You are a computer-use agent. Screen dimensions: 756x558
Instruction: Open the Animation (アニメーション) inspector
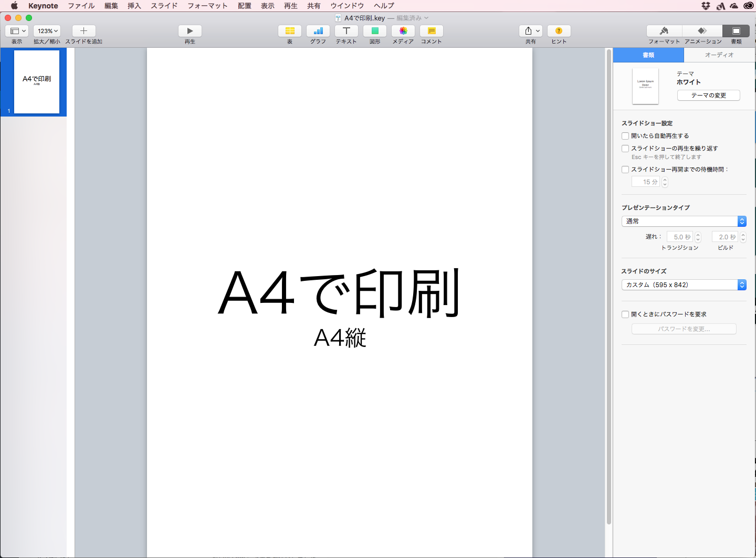[702, 31]
